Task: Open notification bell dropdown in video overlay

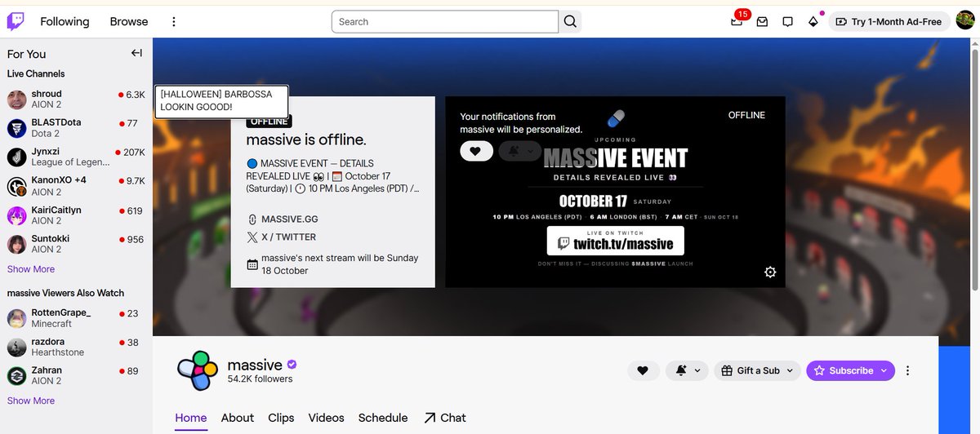Action: pos(519,151)
